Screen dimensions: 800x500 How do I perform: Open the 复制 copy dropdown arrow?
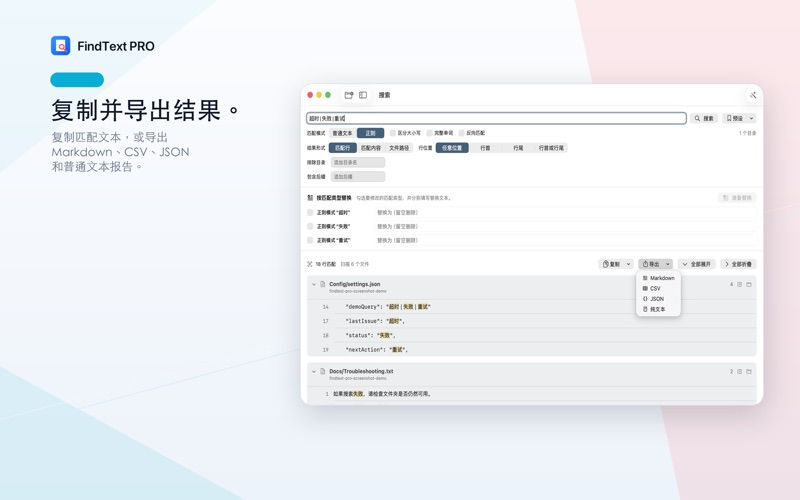(629, 264)
